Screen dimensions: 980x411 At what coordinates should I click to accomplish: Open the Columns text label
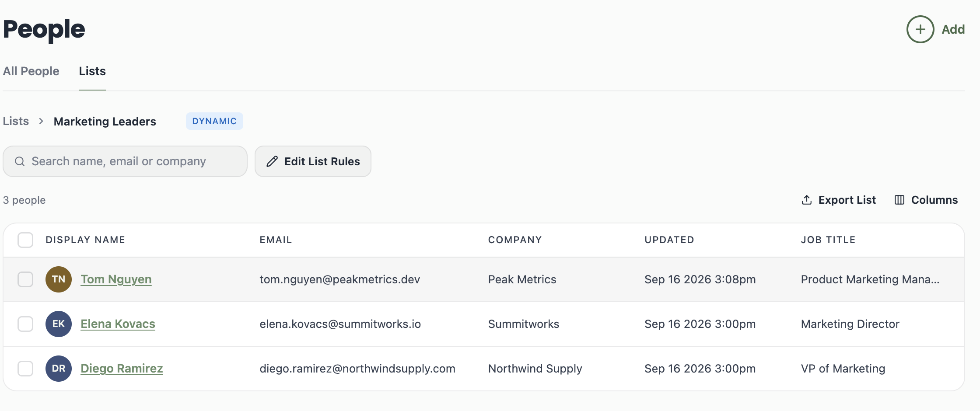point(934,200)
